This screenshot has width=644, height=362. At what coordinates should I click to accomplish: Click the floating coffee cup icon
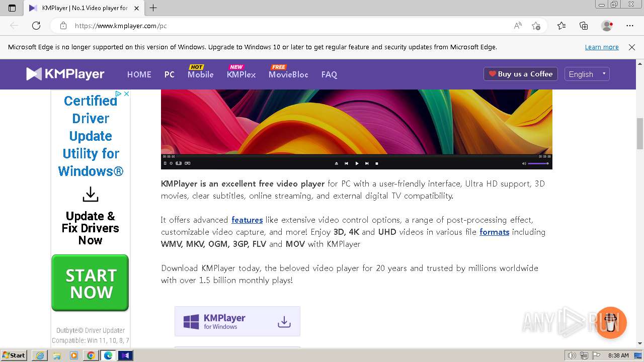(611, 322)
